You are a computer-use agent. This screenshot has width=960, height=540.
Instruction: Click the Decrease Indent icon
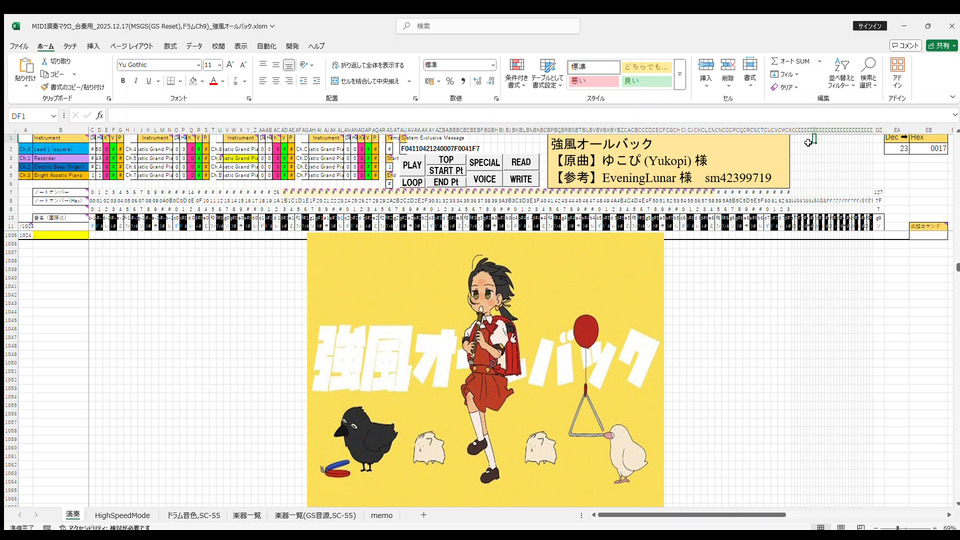[x=303, y=81]
